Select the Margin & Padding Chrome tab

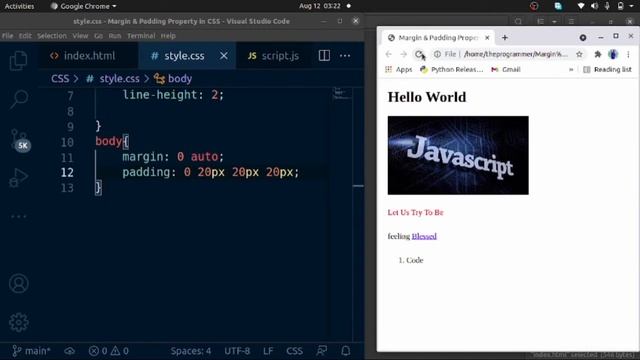(x=438, y=38)
